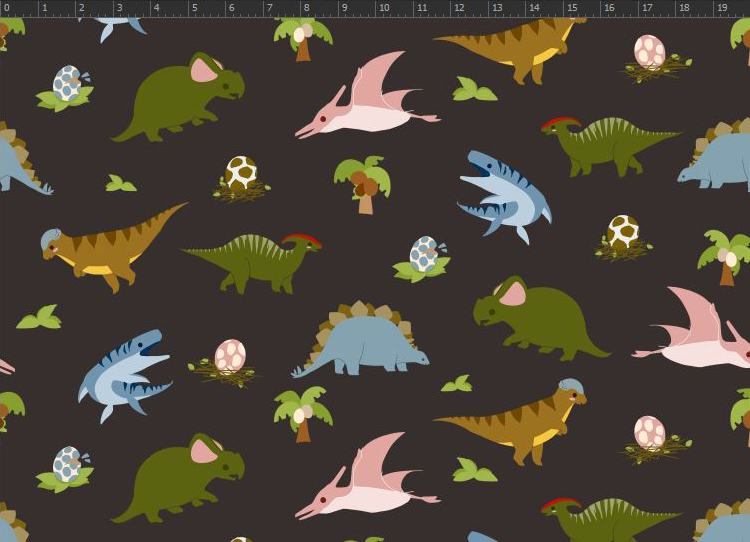Viewport: 750px width, 542px height.
Task: Click the ruler mark labeled 3
Action: point(120,8)
